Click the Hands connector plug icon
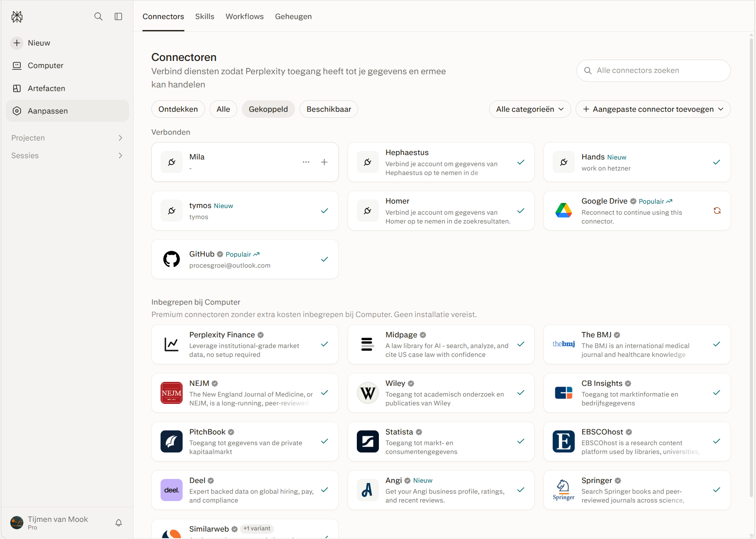The width and height of the screenshot is (756, 539). coord(564,162)
